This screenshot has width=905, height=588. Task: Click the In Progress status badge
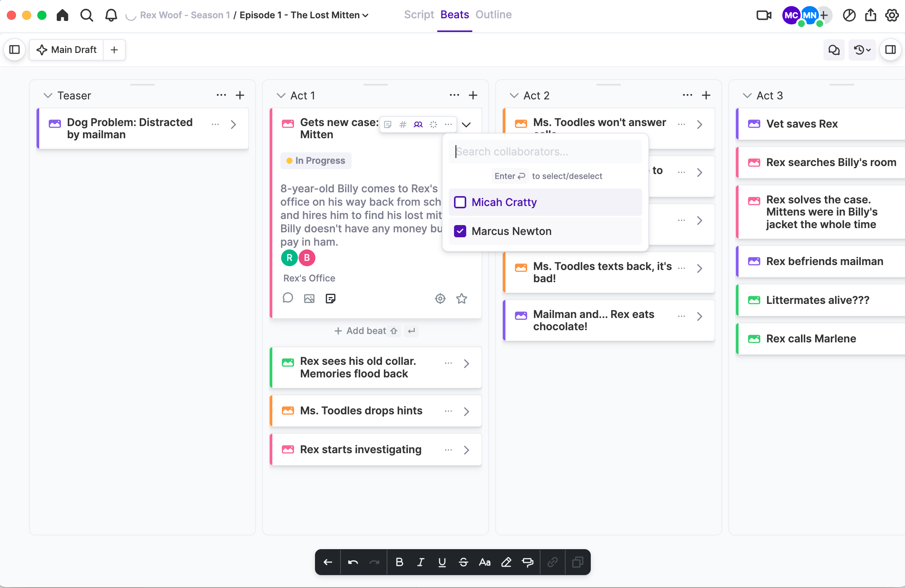(x=316, y=161)
